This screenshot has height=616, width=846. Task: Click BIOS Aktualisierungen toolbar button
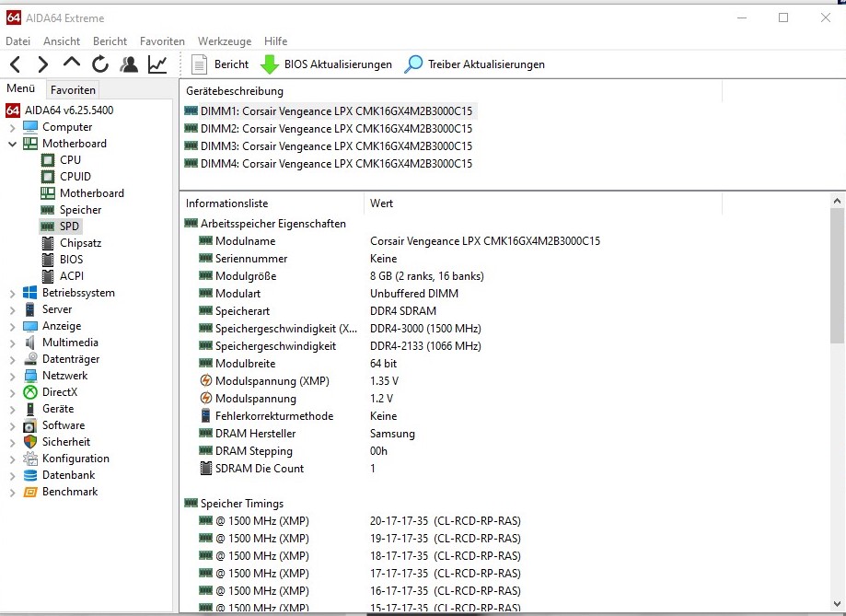pos(327,64)
